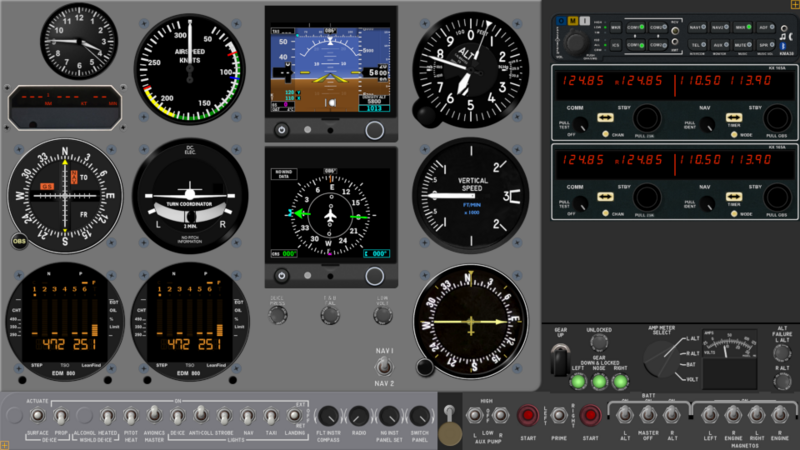Toggle the SURFACE de-ice actuate switch
This screenshot has width=800, height=450.
tap(37, 416)
